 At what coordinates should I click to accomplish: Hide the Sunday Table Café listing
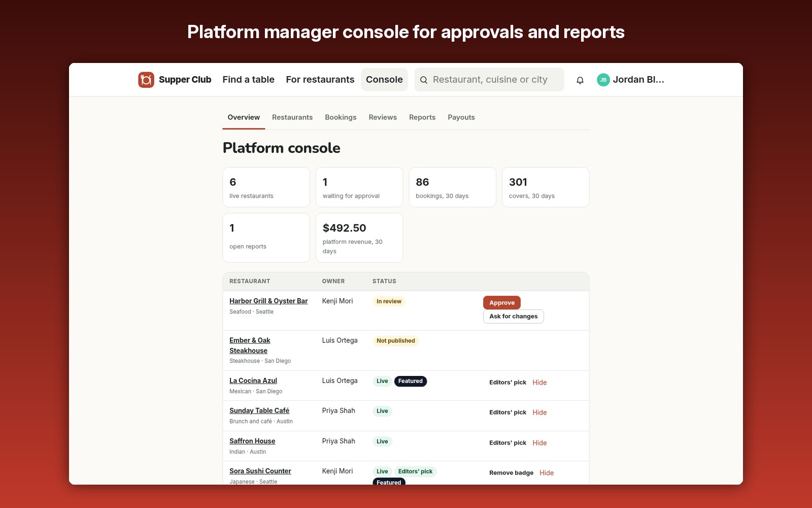[539, 412]
